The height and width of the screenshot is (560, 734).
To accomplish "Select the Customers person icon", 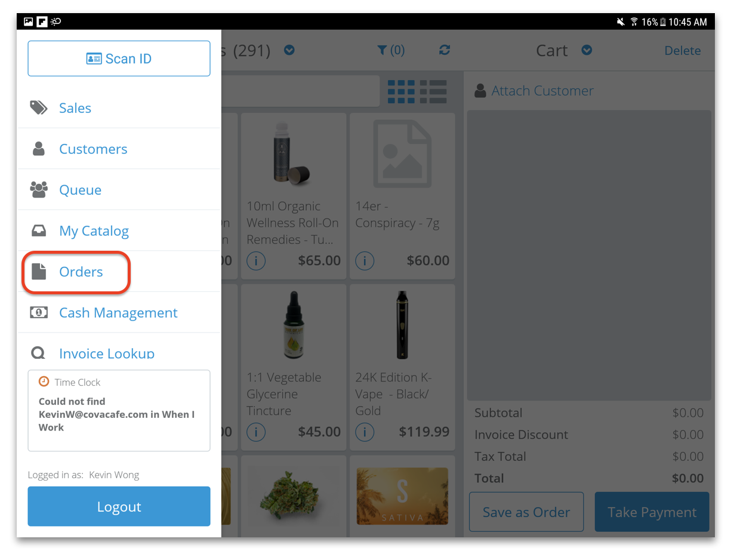I will 39,149.
